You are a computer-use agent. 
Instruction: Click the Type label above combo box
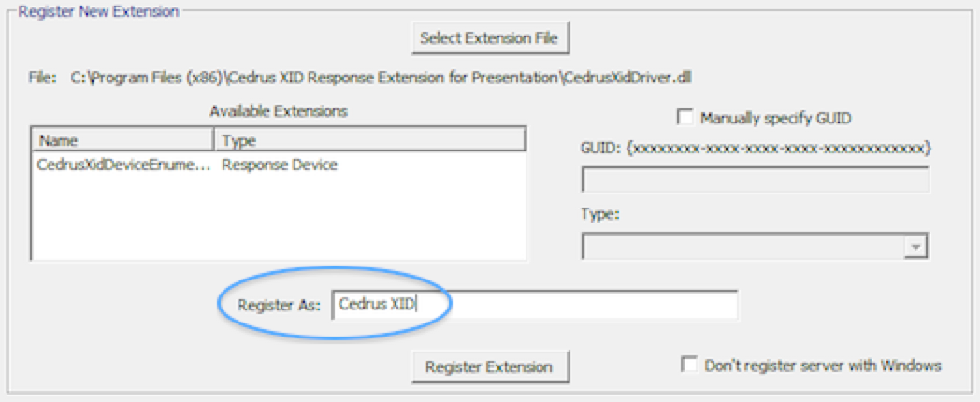[x=598, y=214]
